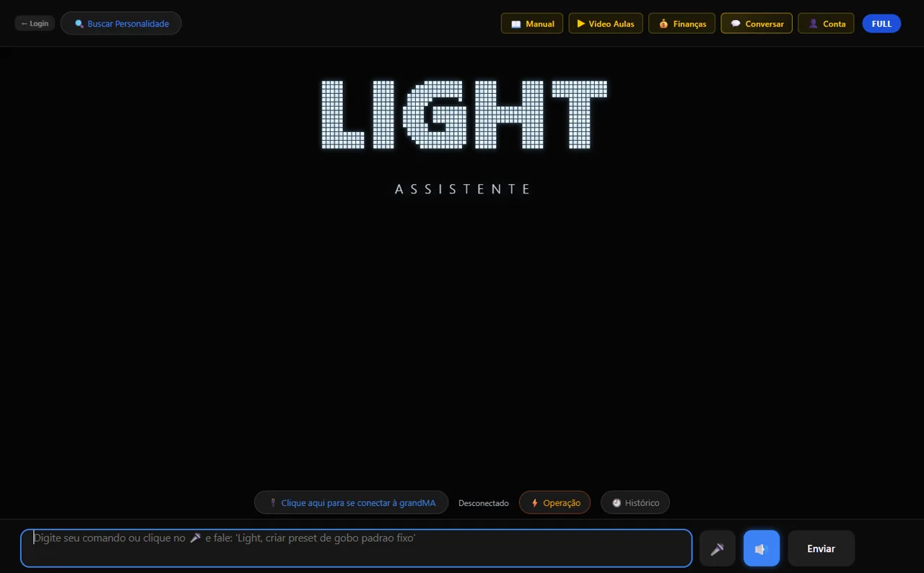
Task: Open Video Aulas section
Action: (606, 23)
